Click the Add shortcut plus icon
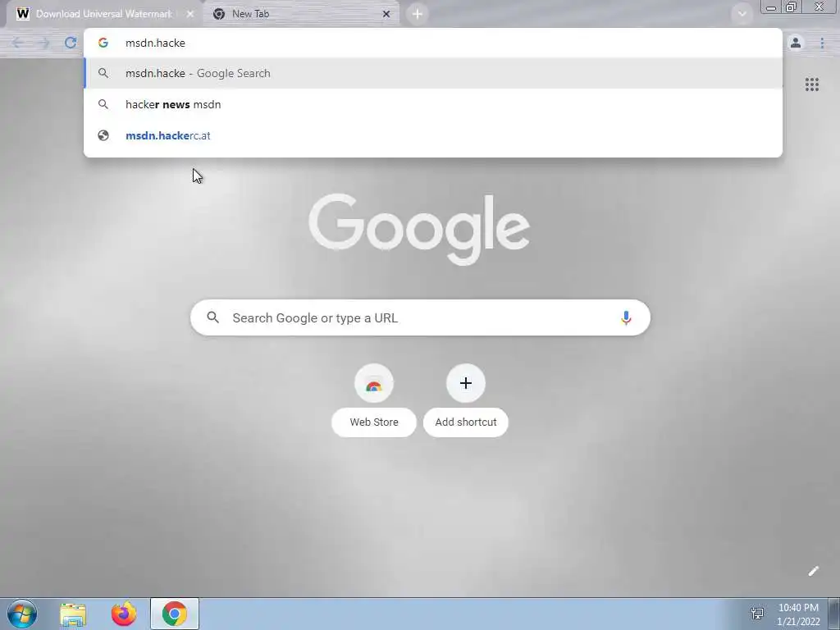840x630 pixels. pyautogui.click(x=466, y=384)
